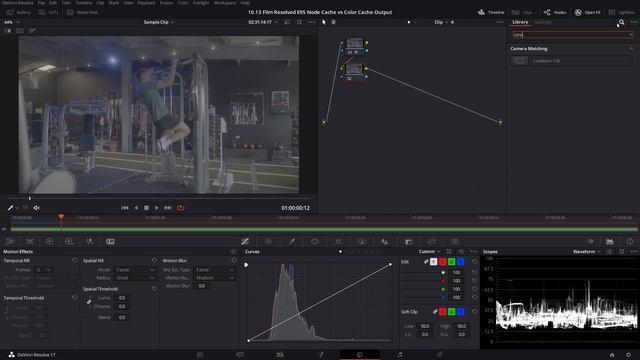Viewport: 640px width, 360px height.
Task: Toggle curve channel ganging link
Action: click(x=426, y=262)
